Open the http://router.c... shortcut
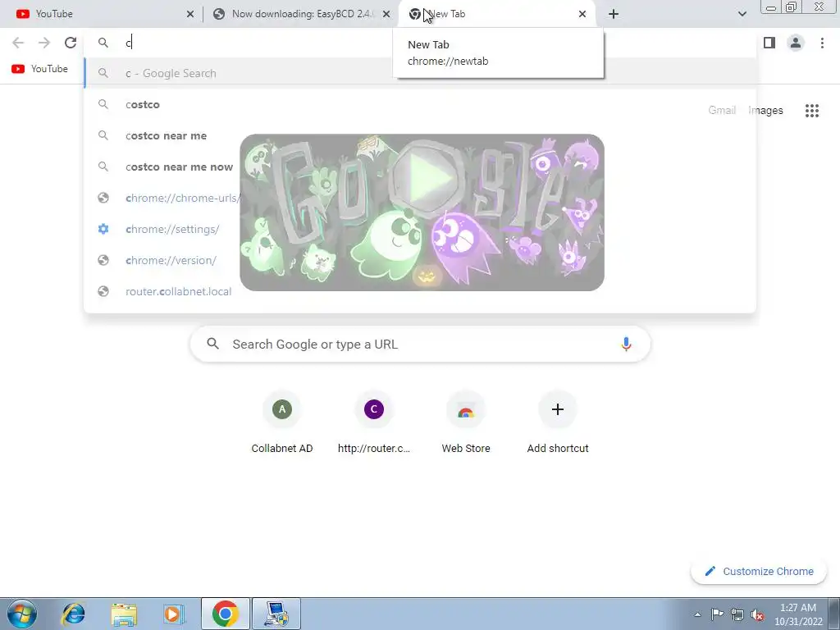The height and width of the screenshot is (630, 840). 374,423
